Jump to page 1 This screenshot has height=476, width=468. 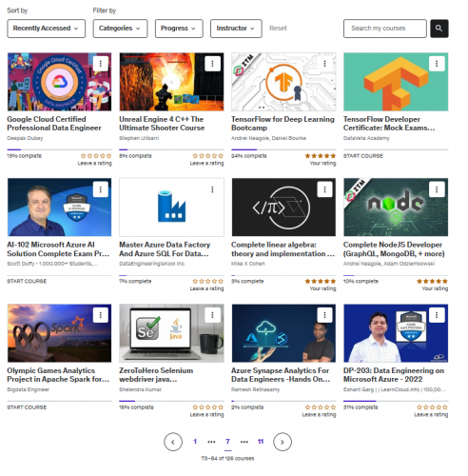195,442
